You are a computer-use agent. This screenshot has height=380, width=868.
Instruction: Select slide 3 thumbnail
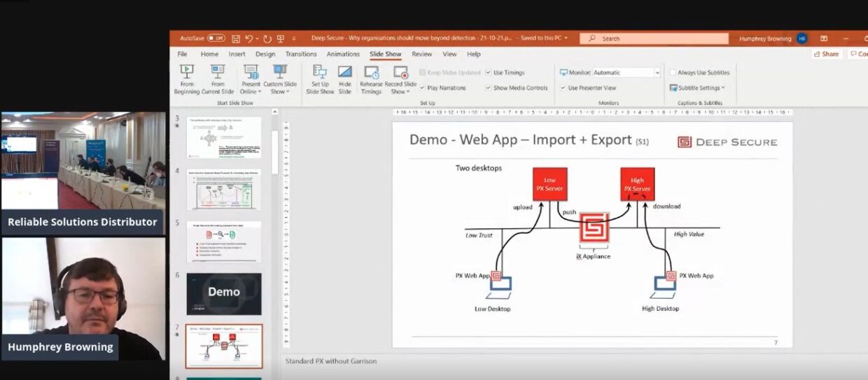point(223,137)
